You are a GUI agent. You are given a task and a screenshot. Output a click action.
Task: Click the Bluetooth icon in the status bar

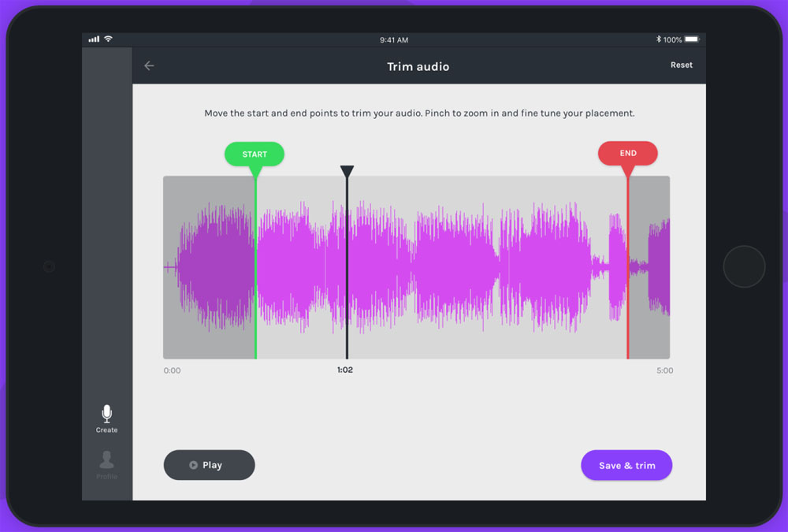pos(659,39)
